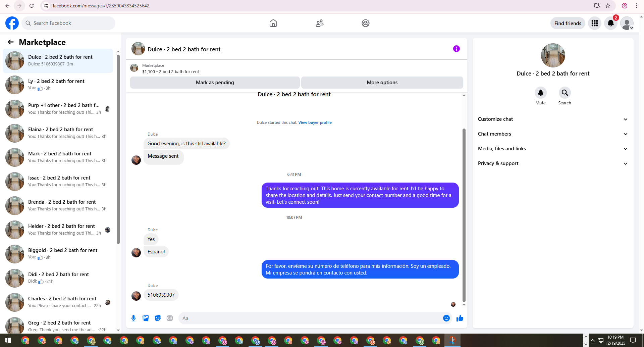644x347 pixels.
Task: Choose a sticker icon
Action: click(x=158, y=318)
